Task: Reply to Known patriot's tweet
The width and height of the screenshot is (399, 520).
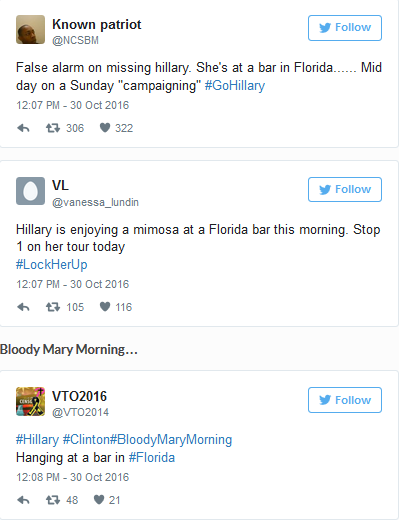Action: tap(23, 128)
